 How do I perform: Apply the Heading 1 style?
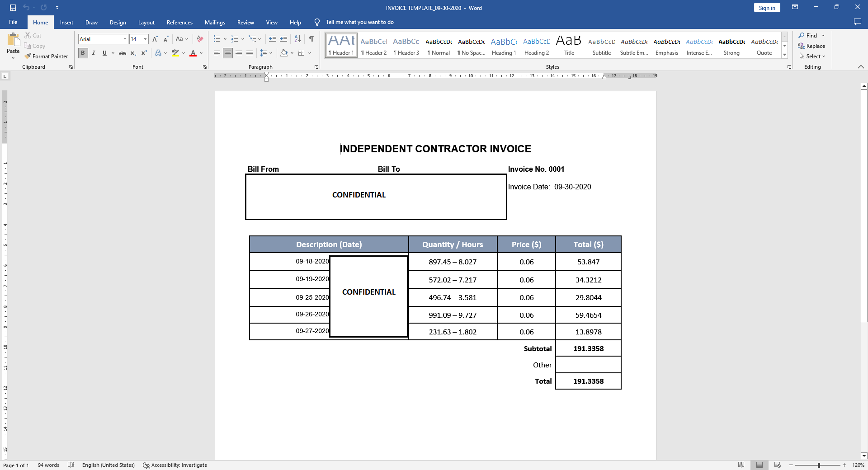504,46
